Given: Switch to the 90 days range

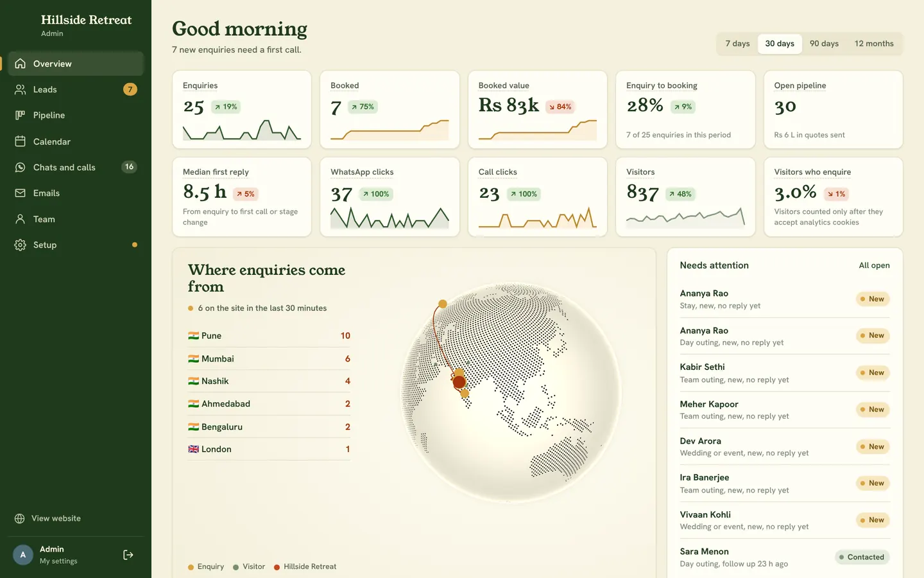Looking at the screenshot, I should 824,44.
